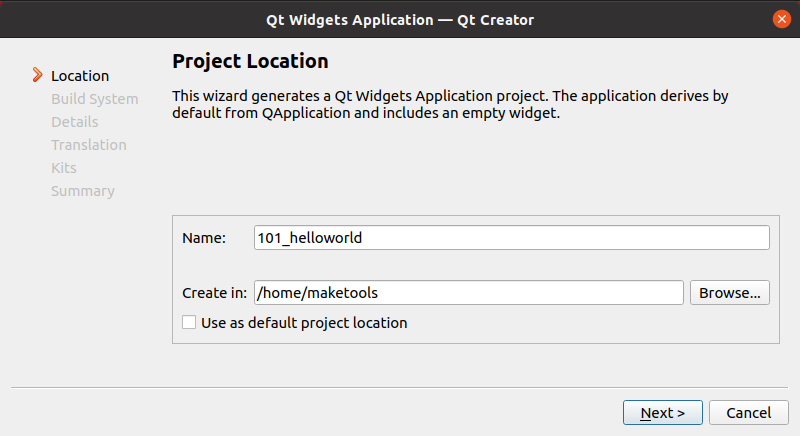Image resolution: width=800 pixels, height=436 pixels.
Task: Click the wizard description text
Action: coord(450,104)
